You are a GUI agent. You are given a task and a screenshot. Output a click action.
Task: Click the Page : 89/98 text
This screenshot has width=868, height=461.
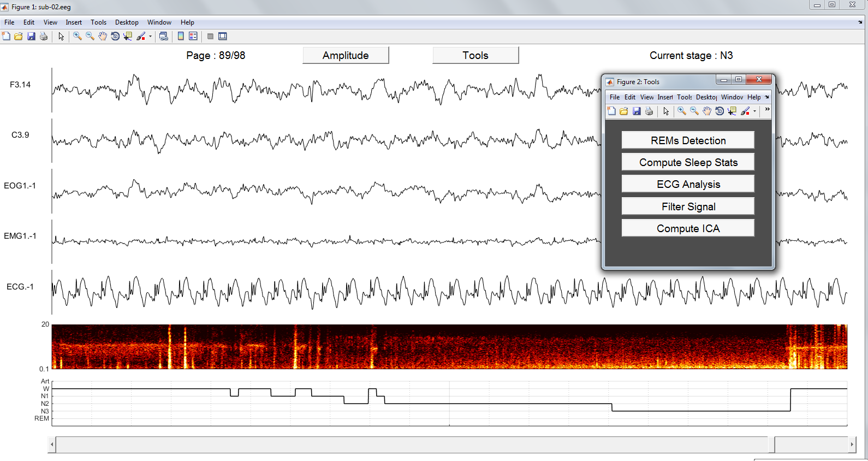coord(216,55)
